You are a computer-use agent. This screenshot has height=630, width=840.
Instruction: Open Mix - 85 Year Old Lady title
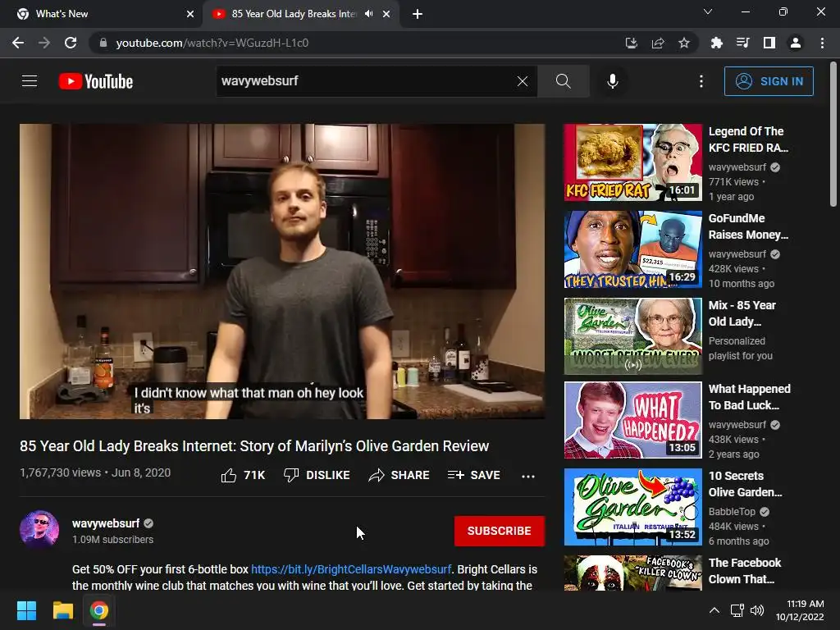pos(742,313)
